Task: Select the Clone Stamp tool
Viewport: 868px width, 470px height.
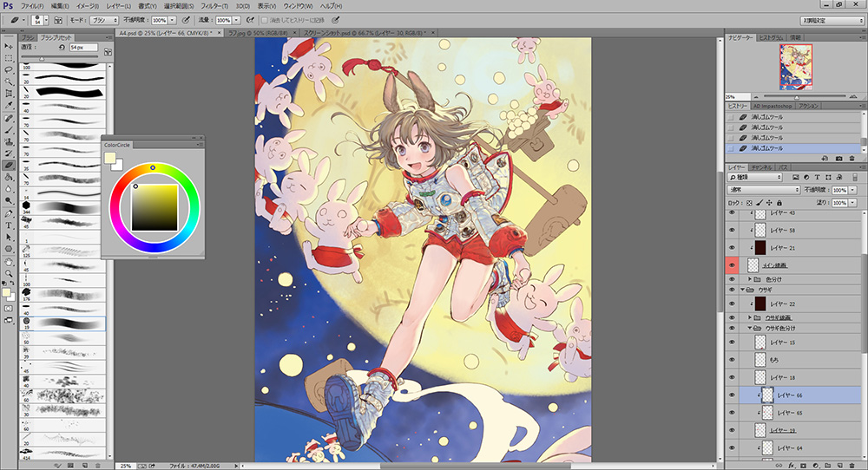Action: [x=9, y=141]
